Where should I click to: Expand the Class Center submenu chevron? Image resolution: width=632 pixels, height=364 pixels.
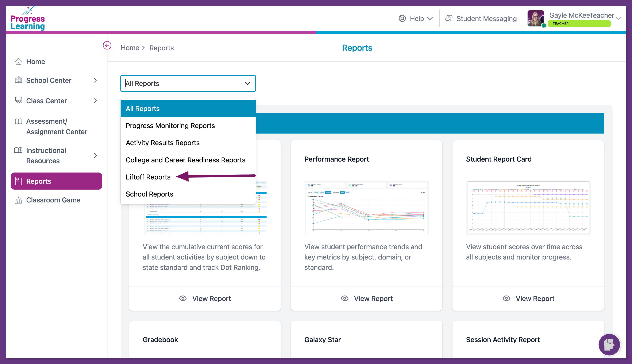pyautogui.click(x=95, y=101)
